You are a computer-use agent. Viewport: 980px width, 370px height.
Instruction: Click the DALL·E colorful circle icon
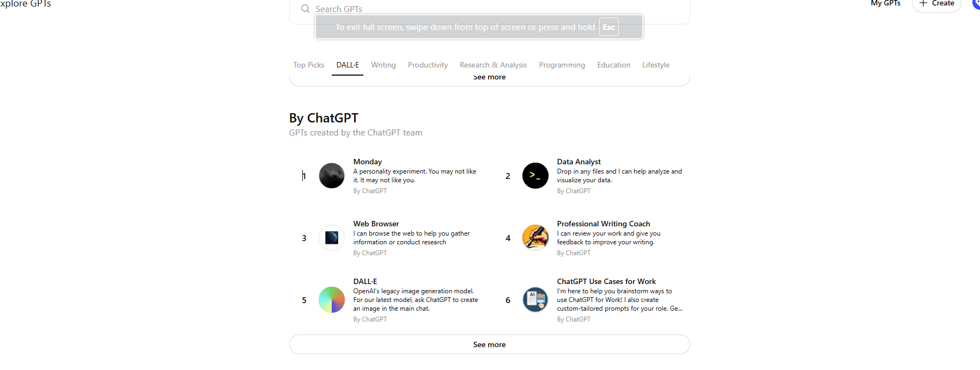331,300
